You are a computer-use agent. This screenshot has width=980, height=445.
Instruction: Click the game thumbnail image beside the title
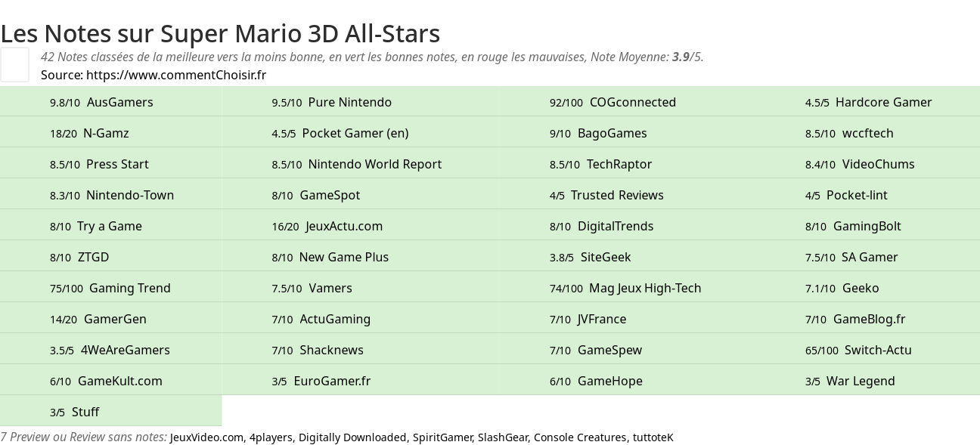click(14, 64)
